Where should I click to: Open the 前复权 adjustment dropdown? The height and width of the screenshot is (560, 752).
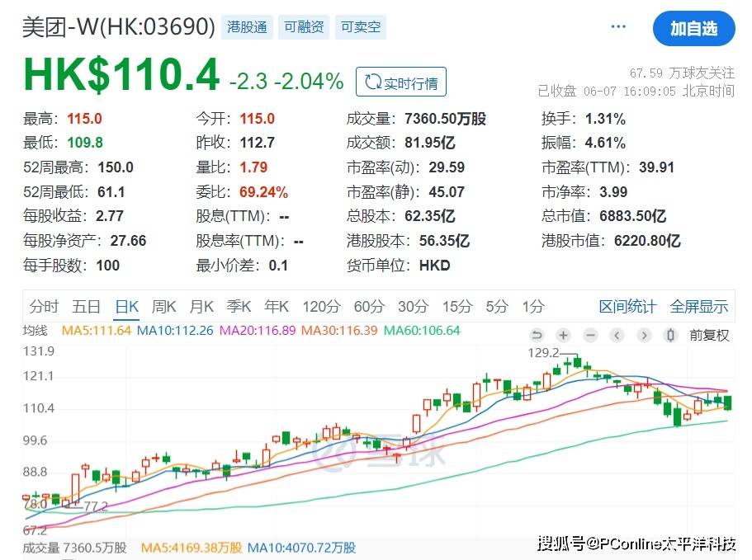[710, 335]
